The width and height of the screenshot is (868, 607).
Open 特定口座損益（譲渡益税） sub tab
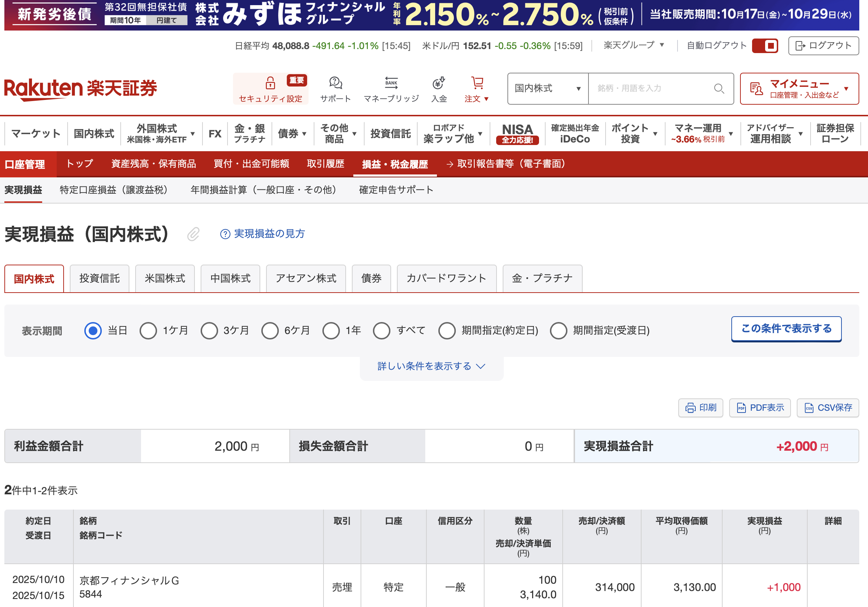point(113,190)
